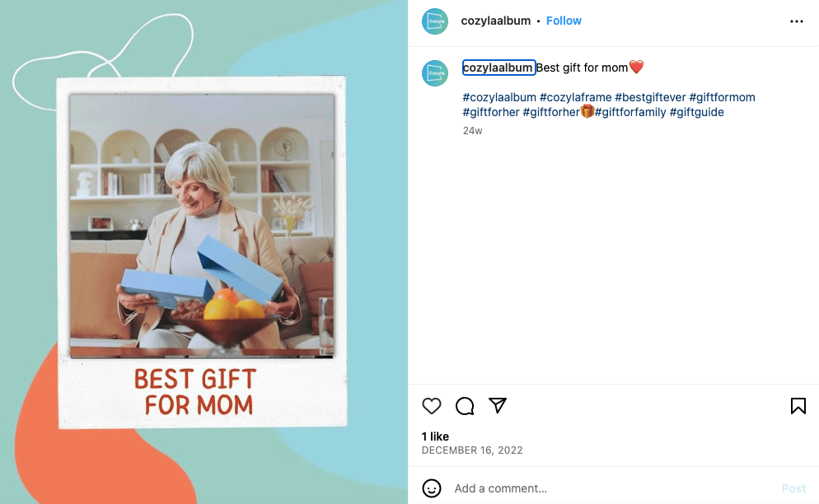Follow the cozylaalbum account
Viewport: 819px width, 504px height.
564,21
